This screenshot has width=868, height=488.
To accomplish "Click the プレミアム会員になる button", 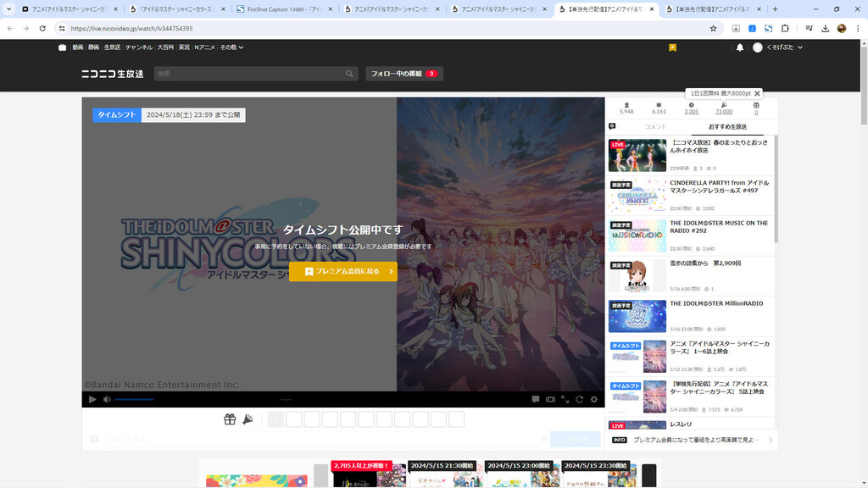I will point(343,271).
